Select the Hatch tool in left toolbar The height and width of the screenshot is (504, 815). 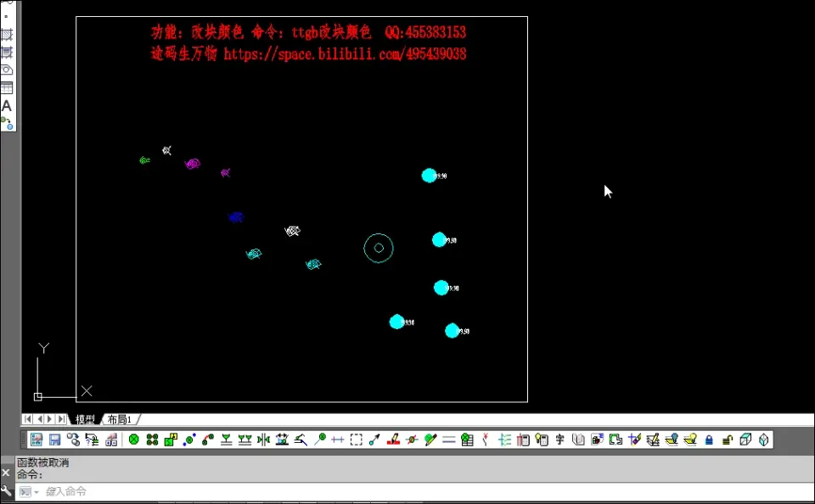pyautogui.click(x=7, y=35)
